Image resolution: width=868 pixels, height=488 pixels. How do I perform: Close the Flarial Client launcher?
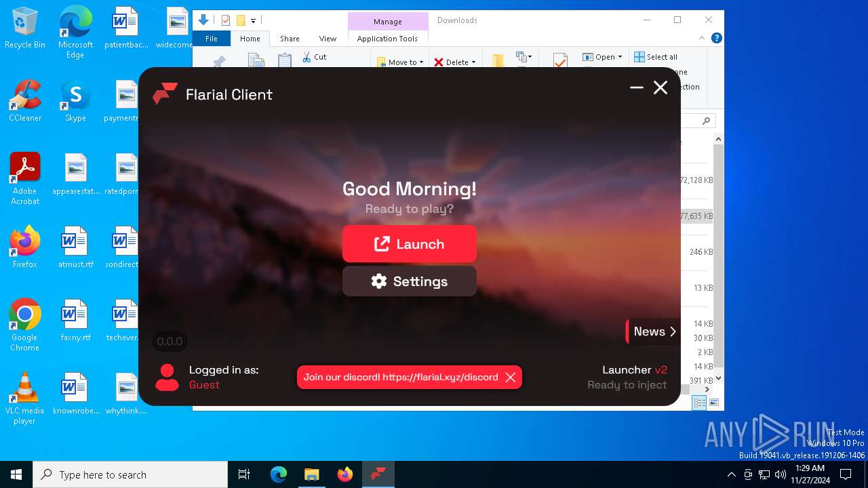660,87
